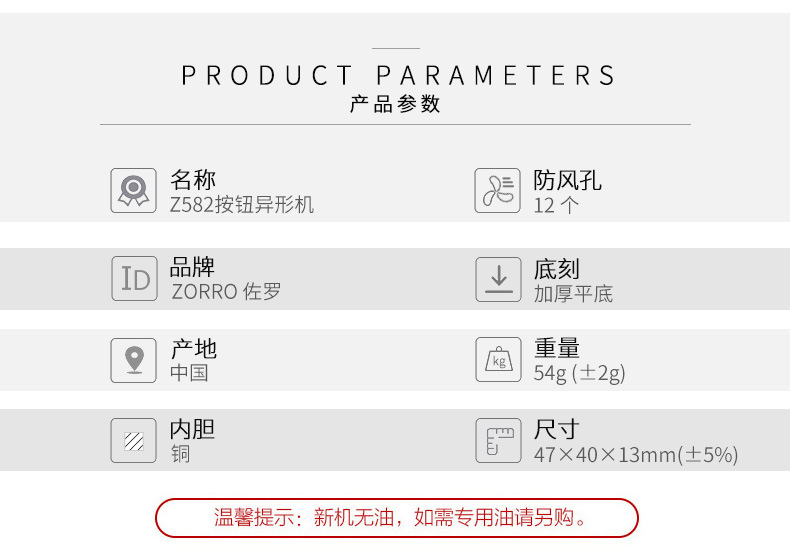Click the red 温馨提示 notice banner
This screenshot has width=790, height=558.
coord(396,518)
